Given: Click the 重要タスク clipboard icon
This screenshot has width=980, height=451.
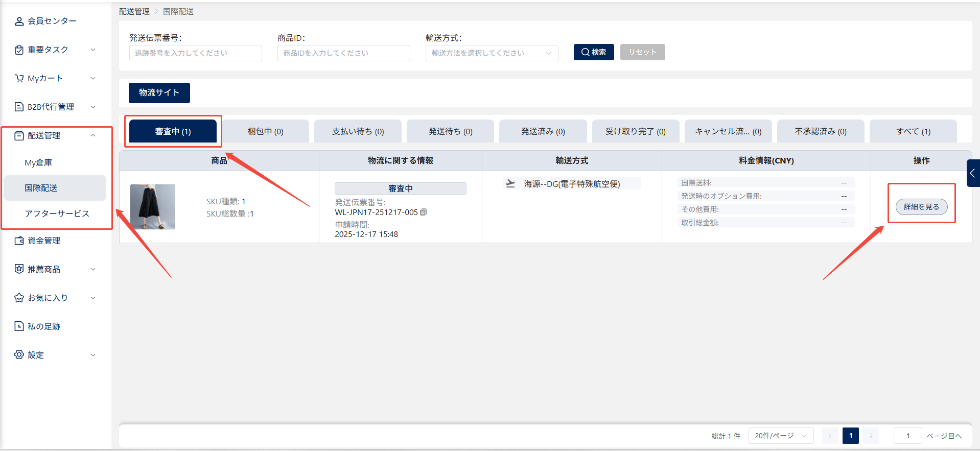Looking at the screenshot, I should [19, 50].
